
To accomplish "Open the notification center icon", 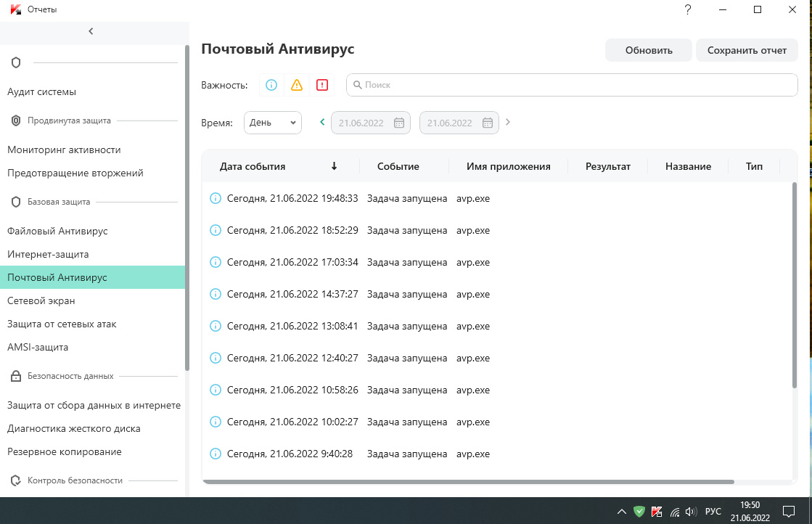I will (x=789, y=512).
